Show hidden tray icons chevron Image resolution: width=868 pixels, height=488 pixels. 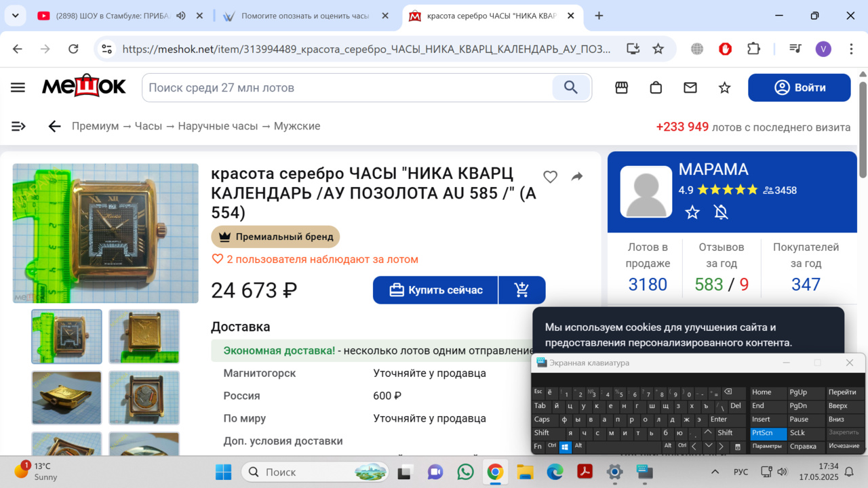pyautogui.click(x=715, y=472)
